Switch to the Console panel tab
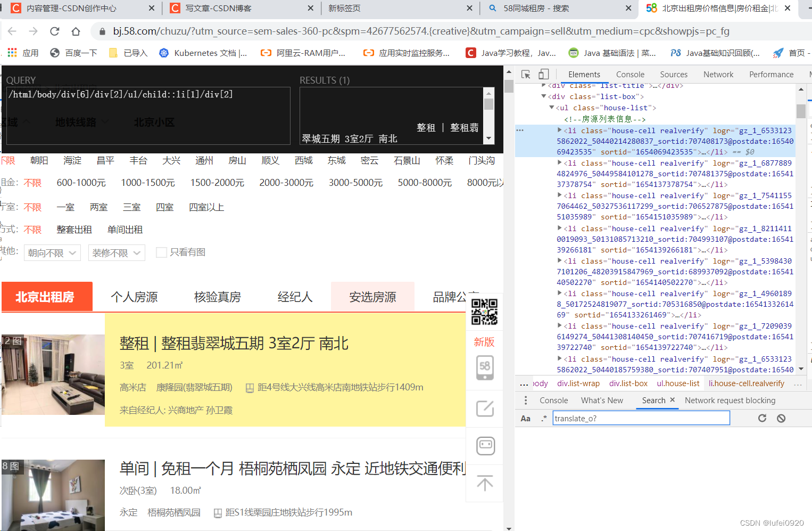 click(630, 74)
